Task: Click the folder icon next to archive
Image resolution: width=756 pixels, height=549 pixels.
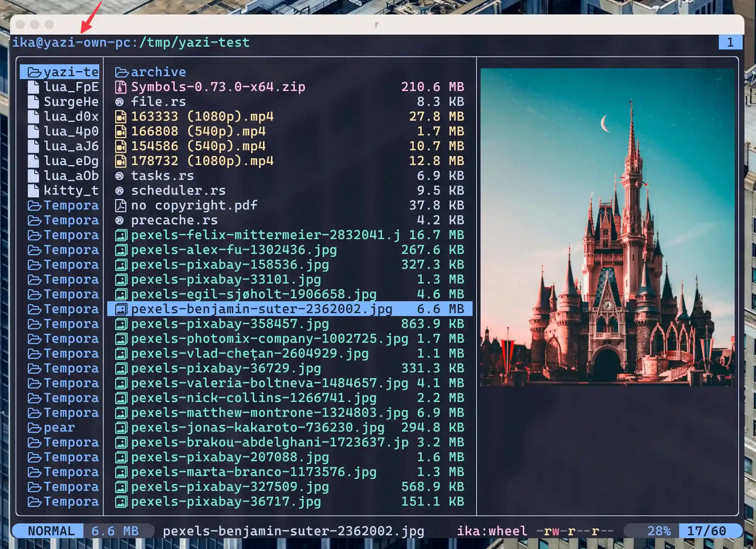Action: tap(122, 73)
